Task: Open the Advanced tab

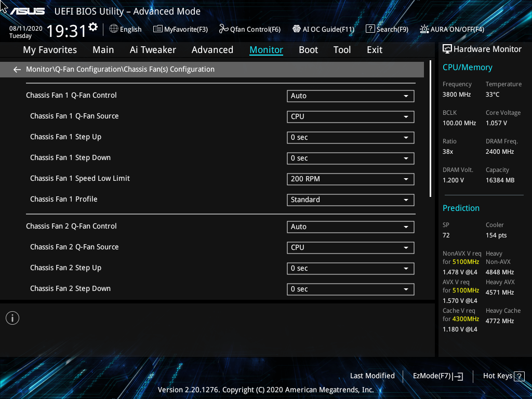Action: coord(212,50)
